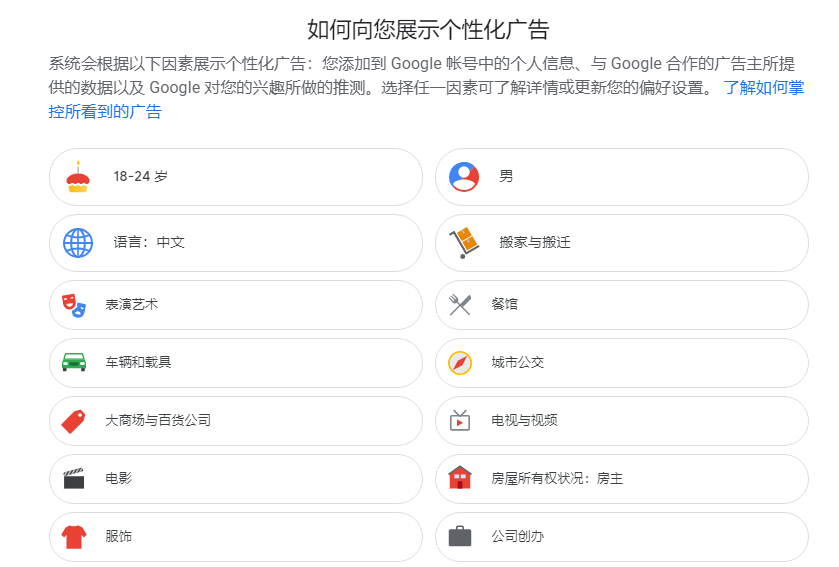Click the compass transit icon
The width and height of the screenshot is (839, 567).
(460, 362)
